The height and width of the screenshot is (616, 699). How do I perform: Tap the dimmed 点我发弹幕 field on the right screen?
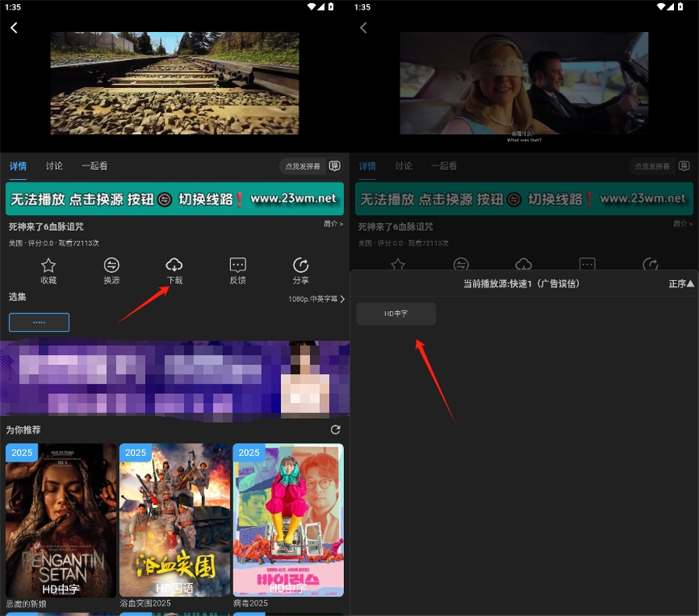(x=653, y=166)
